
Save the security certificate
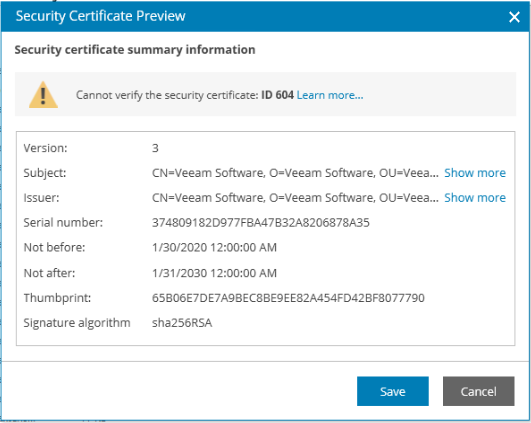tap(392, 391)
